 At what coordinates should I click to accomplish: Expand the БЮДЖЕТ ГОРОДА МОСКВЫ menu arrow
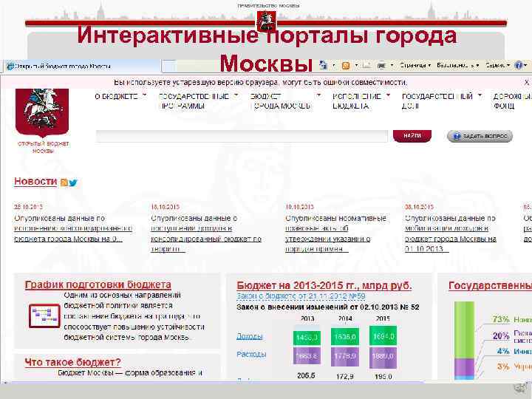(318, 95)
